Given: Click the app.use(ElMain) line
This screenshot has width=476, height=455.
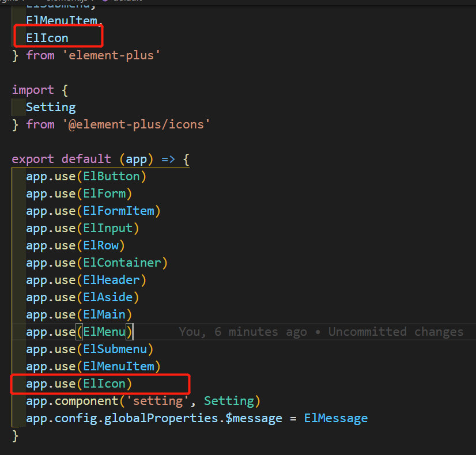Looking at the screenshot, I should (x=79, y=314).
